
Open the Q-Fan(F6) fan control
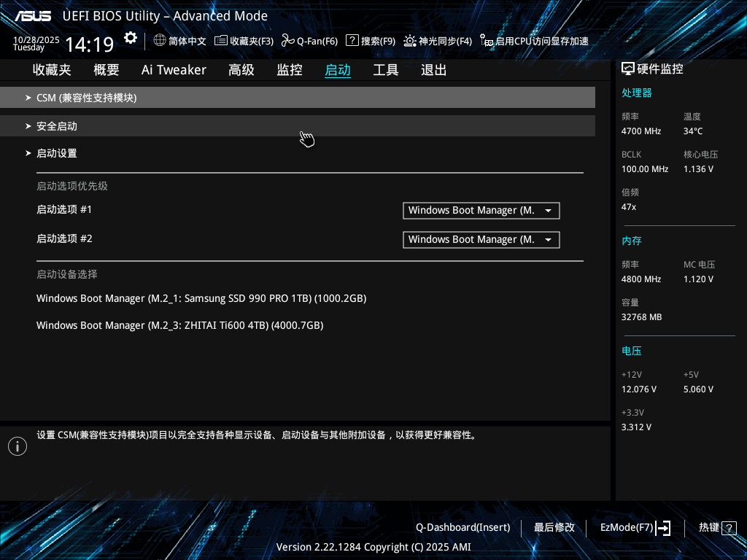[309, 41]
